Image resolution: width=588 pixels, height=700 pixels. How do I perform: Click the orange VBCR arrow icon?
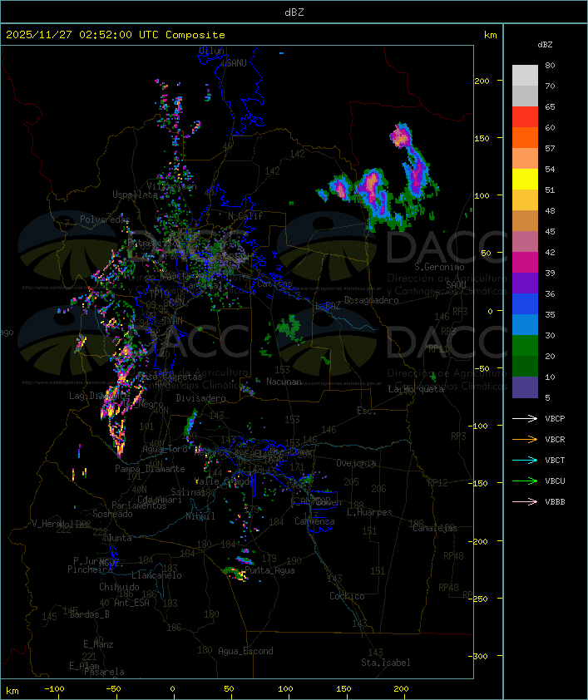pyautogui.click(x=525, y=440)
